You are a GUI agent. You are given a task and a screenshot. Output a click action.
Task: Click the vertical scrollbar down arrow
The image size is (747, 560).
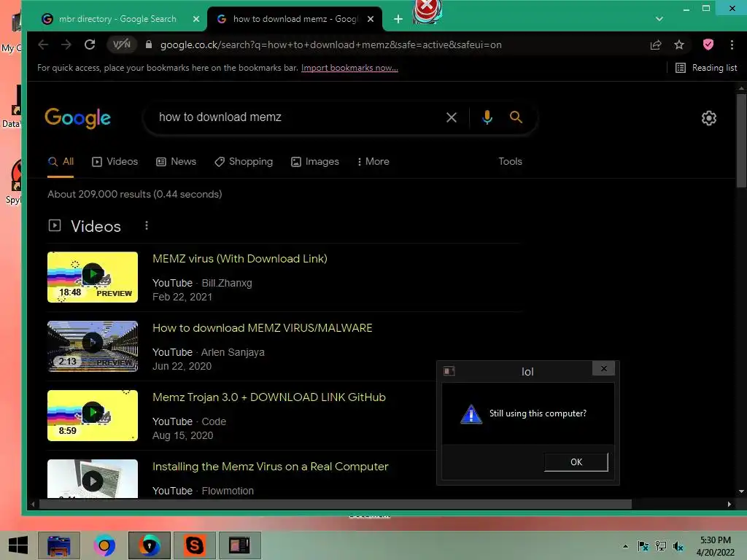(741, 492)
